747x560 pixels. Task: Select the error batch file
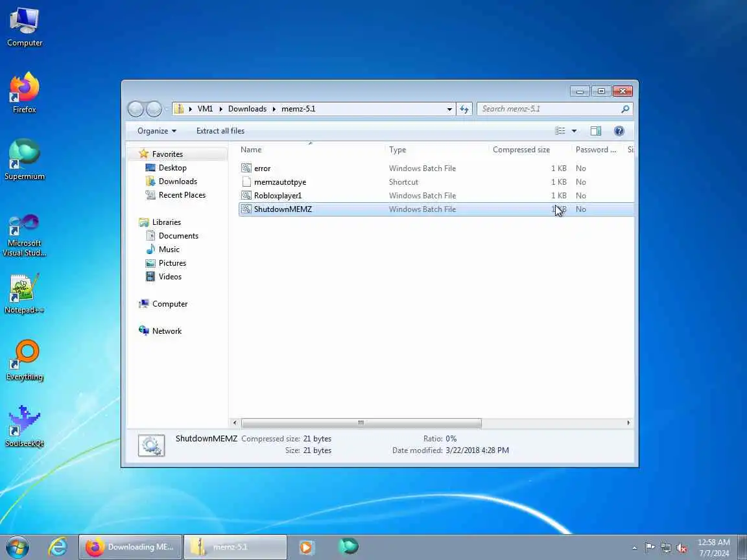(436, 169)
